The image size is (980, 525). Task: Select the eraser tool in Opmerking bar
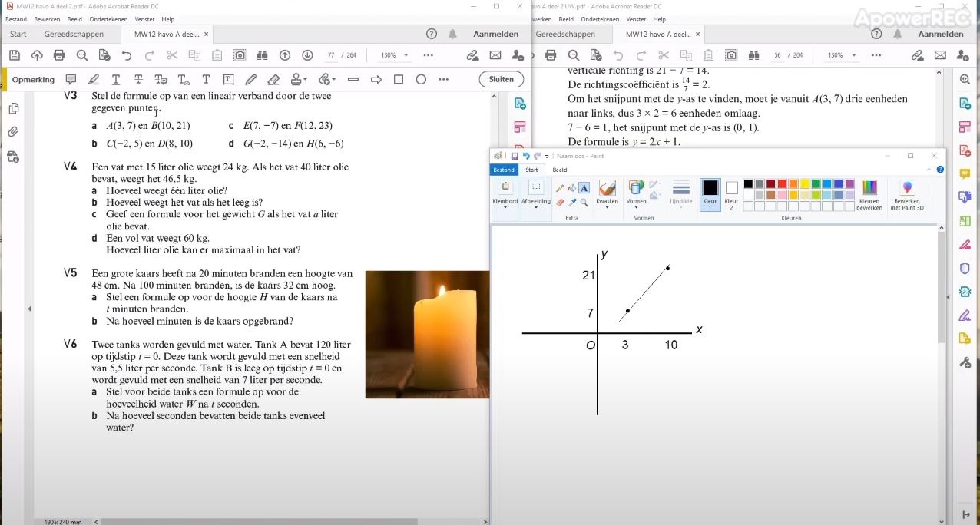(273, 79)
